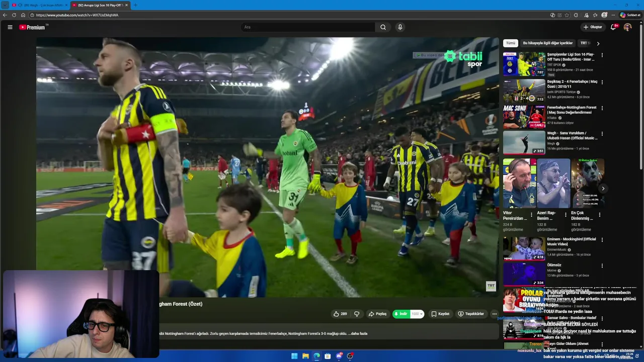Start voice search with the microphone icon

[400, 27]
